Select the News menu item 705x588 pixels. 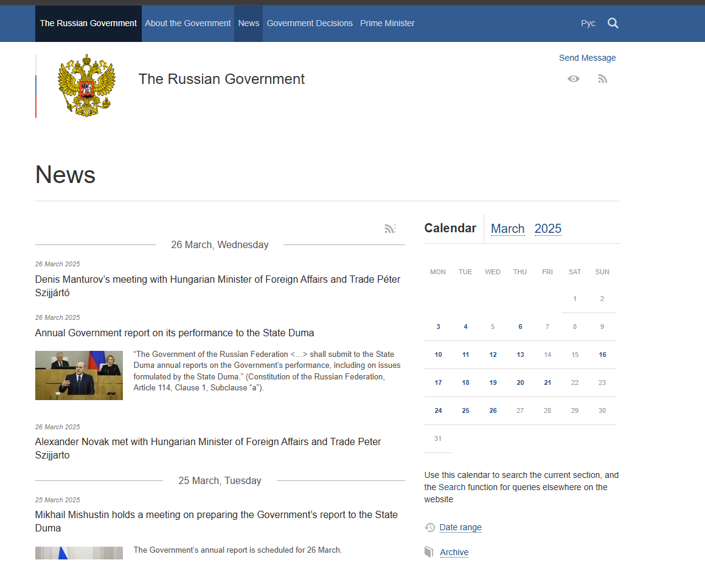tap(249, 23)
